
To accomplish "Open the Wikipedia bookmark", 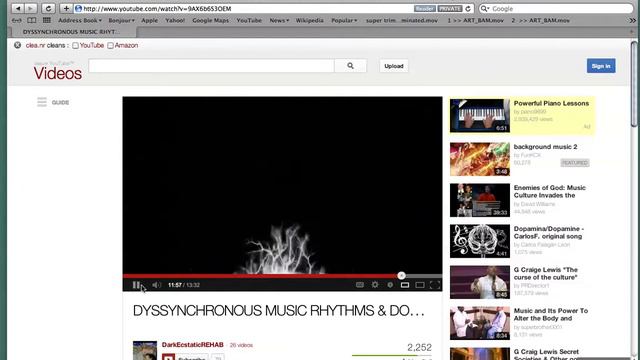I will tap(309, 20).
